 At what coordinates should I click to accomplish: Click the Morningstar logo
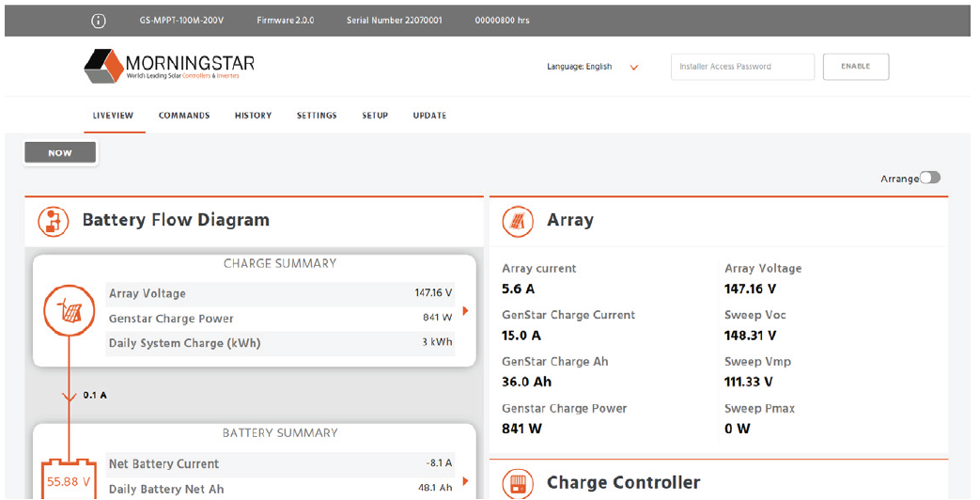tap(169, 67)
